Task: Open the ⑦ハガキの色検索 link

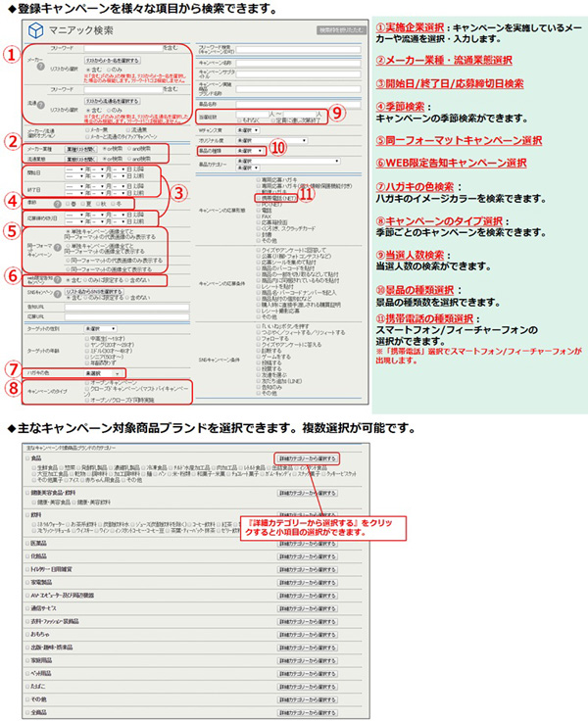Action: (x=415, y=187)
